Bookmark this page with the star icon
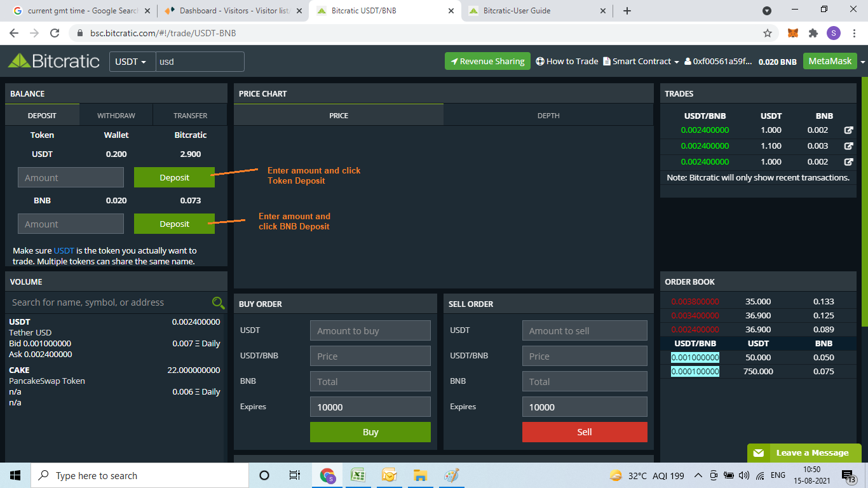 (x=768, y=33)
